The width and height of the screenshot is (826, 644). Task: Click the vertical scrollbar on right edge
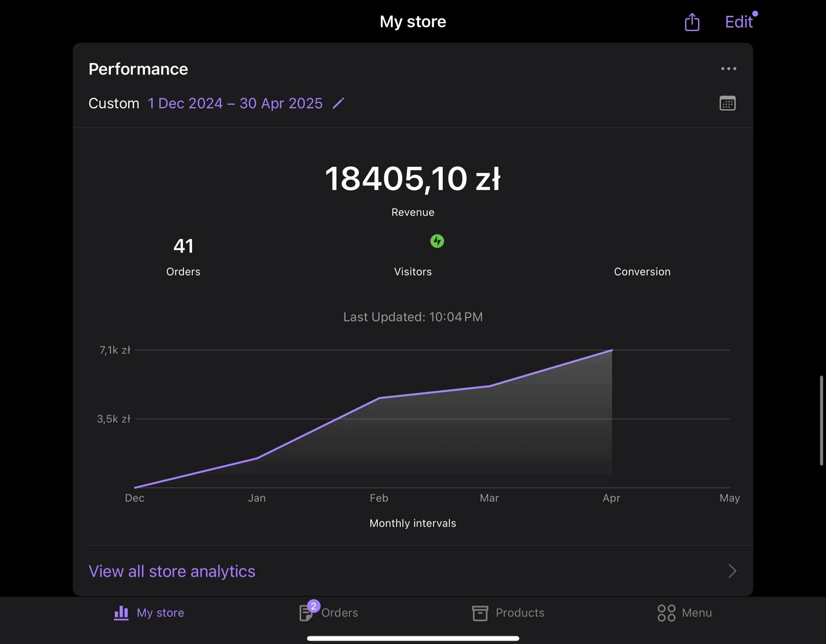point(821,420)
